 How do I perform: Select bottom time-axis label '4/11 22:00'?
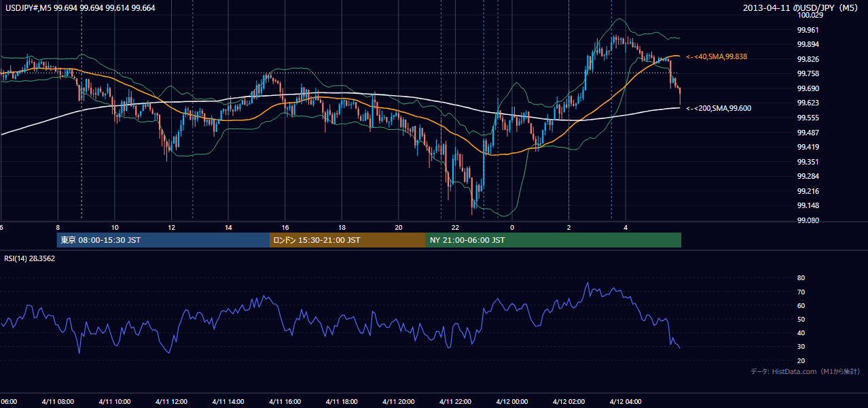coord(454,401)
